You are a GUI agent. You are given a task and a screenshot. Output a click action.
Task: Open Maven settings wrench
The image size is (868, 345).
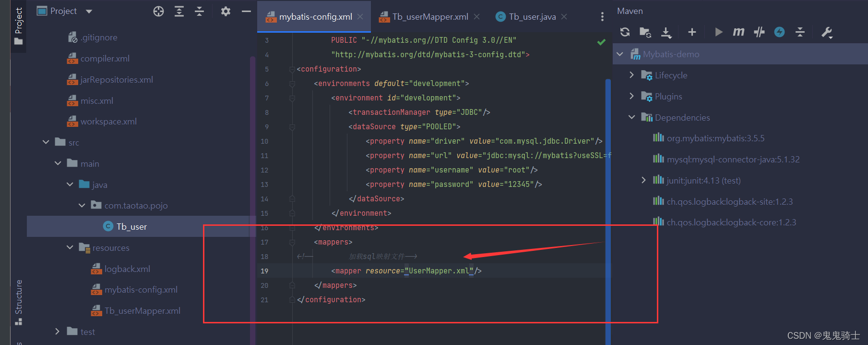827,32
